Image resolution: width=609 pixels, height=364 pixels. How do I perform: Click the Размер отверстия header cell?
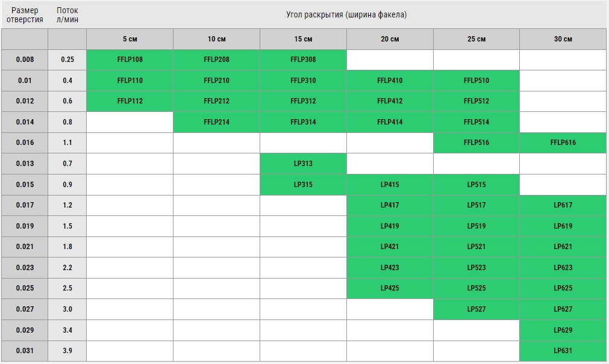point(25,15)
